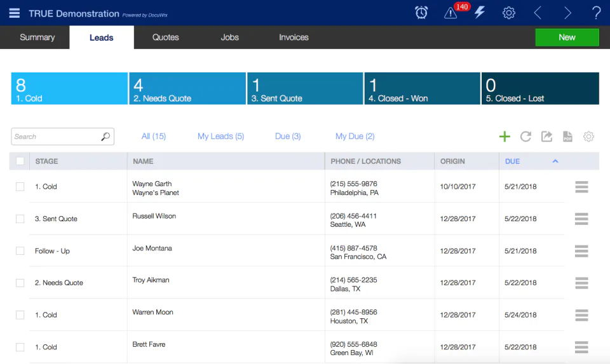
Task: Export leads with the share icon
Action: [546, 137]
